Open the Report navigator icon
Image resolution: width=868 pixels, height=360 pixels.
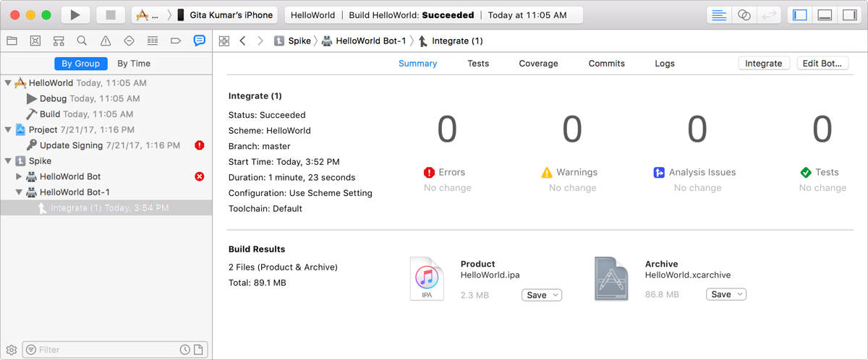point(200,41)
